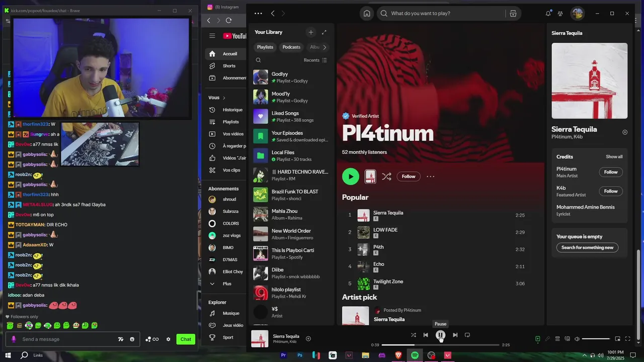Click the Sierra Tequila cover art in Now Playing
Viewport: 644px width, 362px height.
point(589,80)
